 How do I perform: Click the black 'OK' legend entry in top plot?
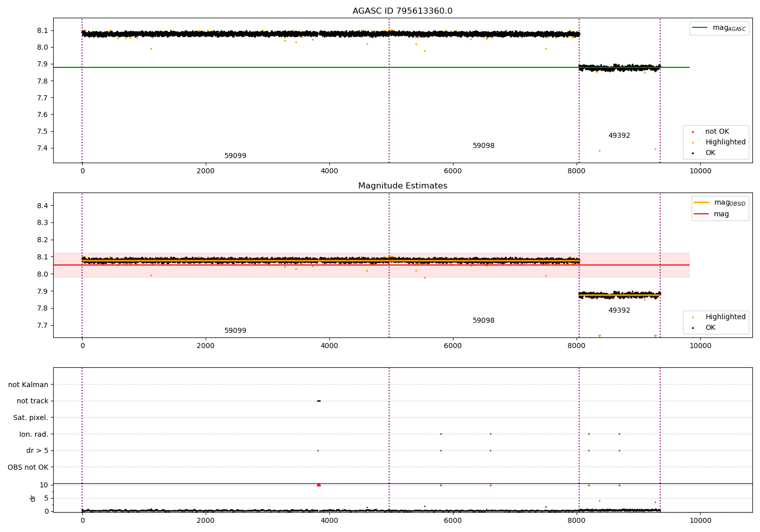click(x=704, y=153)
